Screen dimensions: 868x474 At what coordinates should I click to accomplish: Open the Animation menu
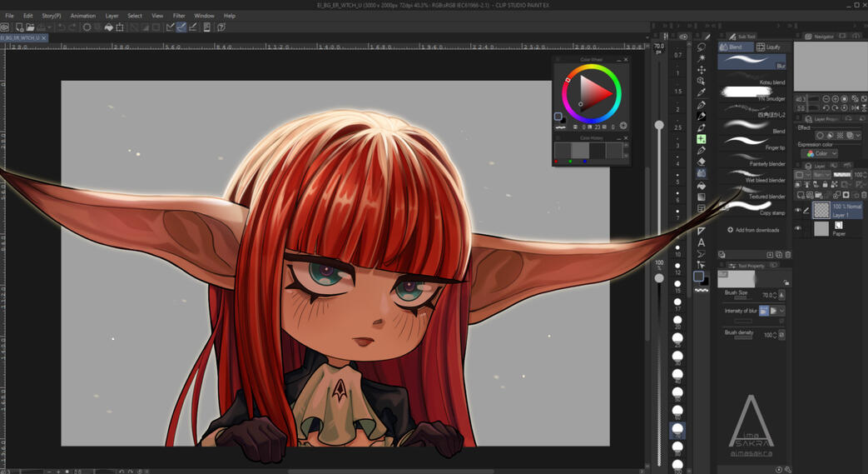pyautogui.click(x=83, y=16)
